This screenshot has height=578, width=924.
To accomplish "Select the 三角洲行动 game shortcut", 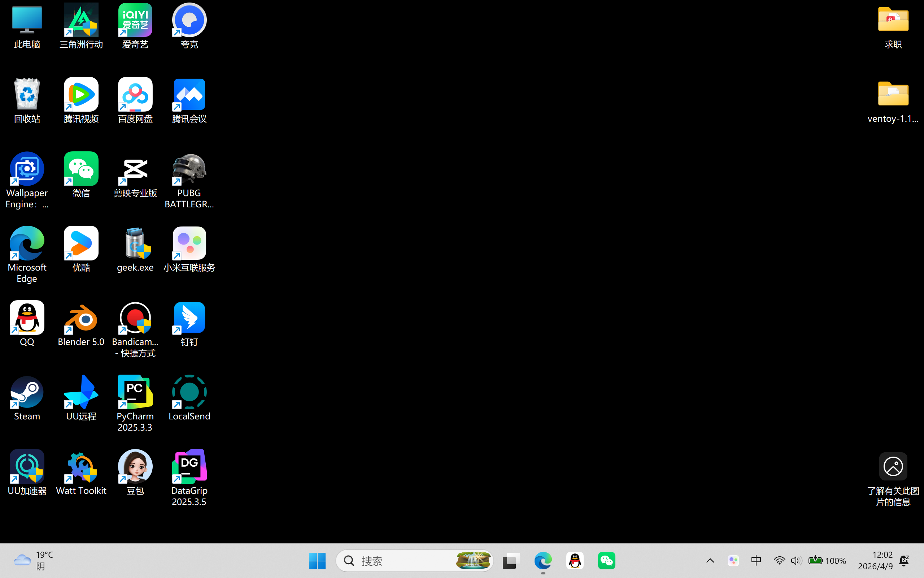I will click(x=81, y=27).
